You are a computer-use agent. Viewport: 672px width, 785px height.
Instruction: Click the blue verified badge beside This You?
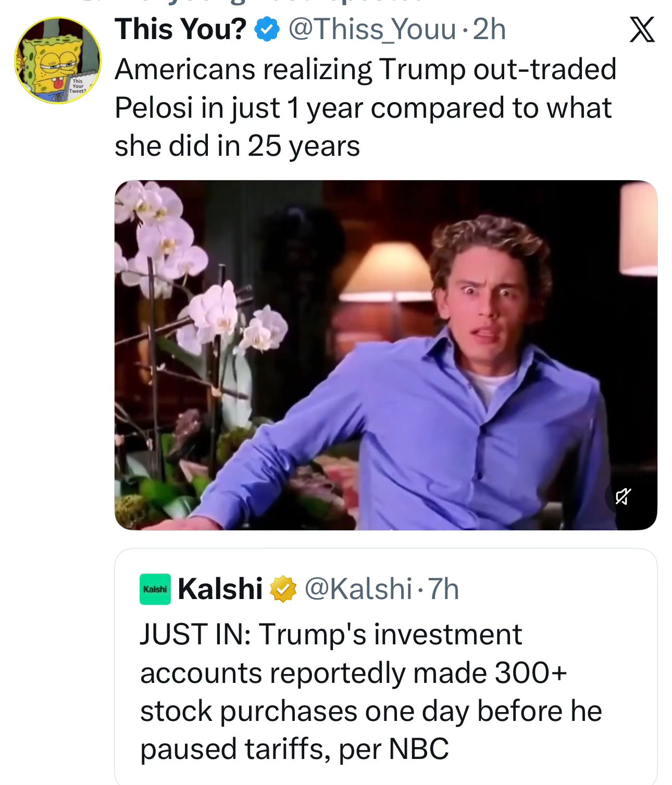pyautogui.click(x=267, y=29)
